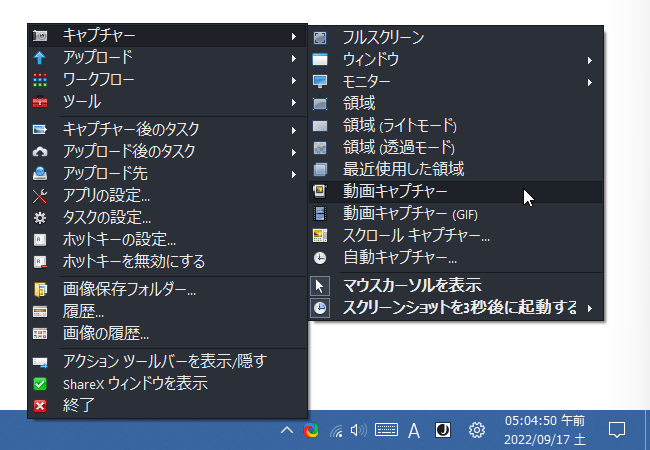Click the touch keyboard tray icon
This screenshot has height=450, width=650.
pos(386,431)
